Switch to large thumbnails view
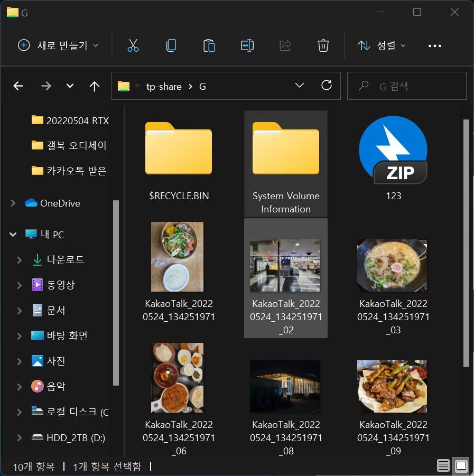The width and height of the screenshot is (474, 476). (x=461, y=465)
